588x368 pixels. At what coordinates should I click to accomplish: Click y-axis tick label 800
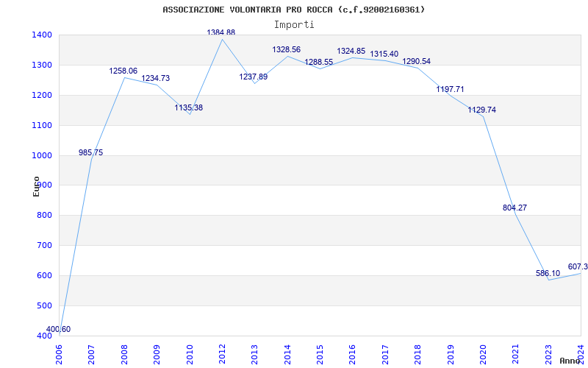click(45, 216)
